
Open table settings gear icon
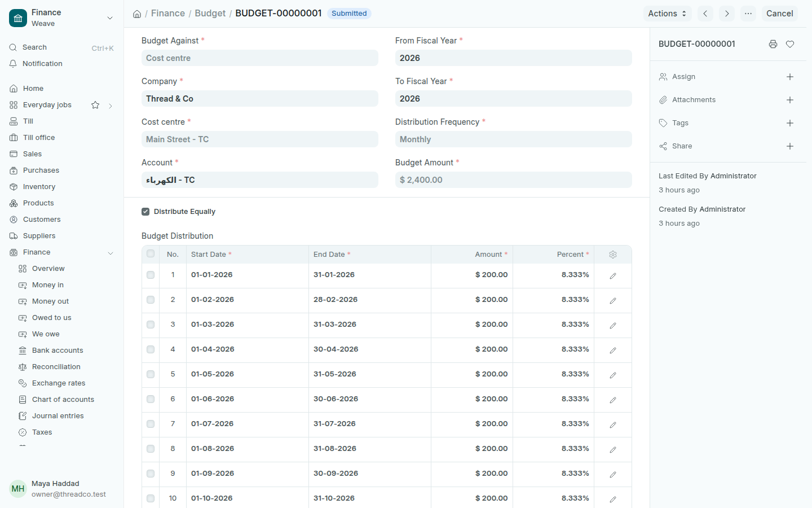tap(613, 255)
